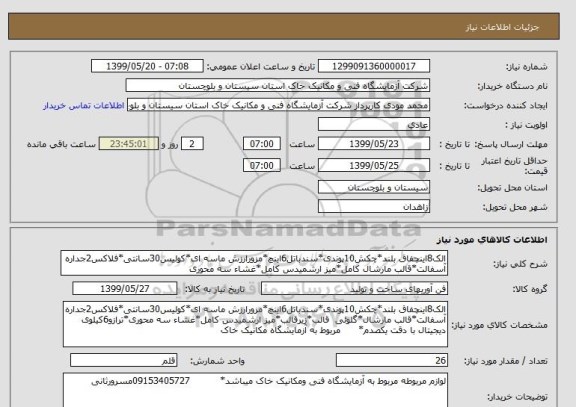Click the جزئیات اطلاعات نیاز header title
The width and height of the screenshot is (576, 407).
tap(502, 28)
